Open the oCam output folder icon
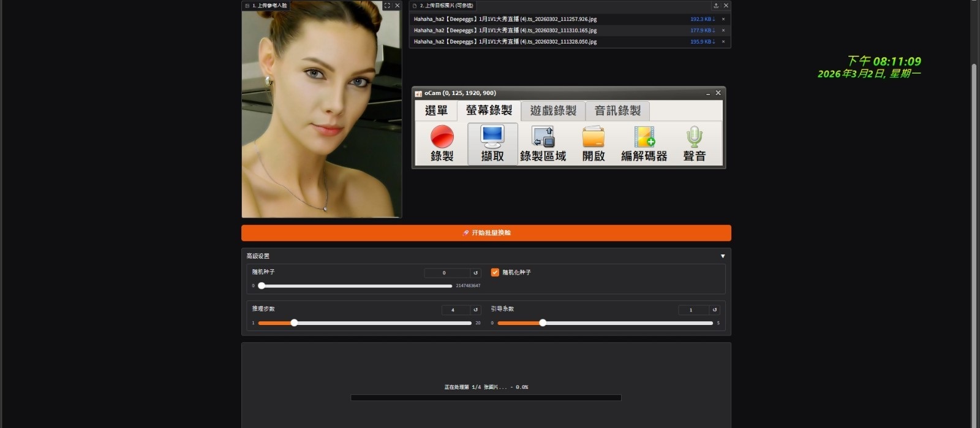The width and height of the screenshot is (980, 428). click(x=593, y=137)
